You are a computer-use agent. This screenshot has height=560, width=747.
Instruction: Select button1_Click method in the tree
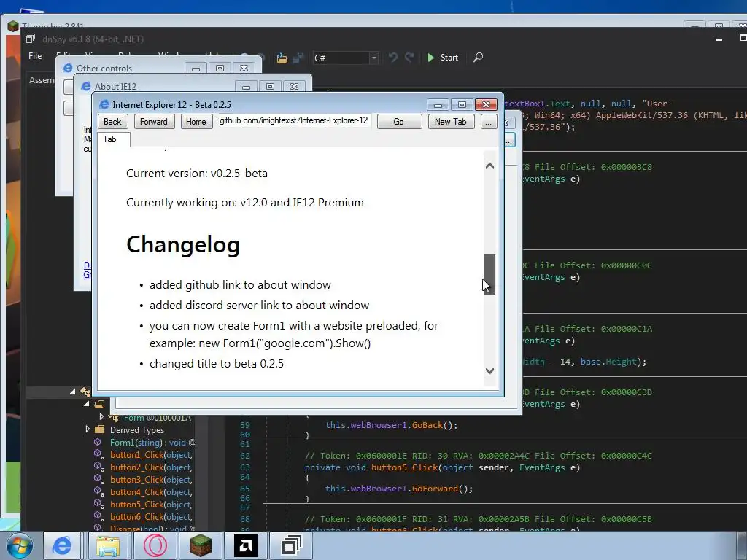[x=151, y=455]
